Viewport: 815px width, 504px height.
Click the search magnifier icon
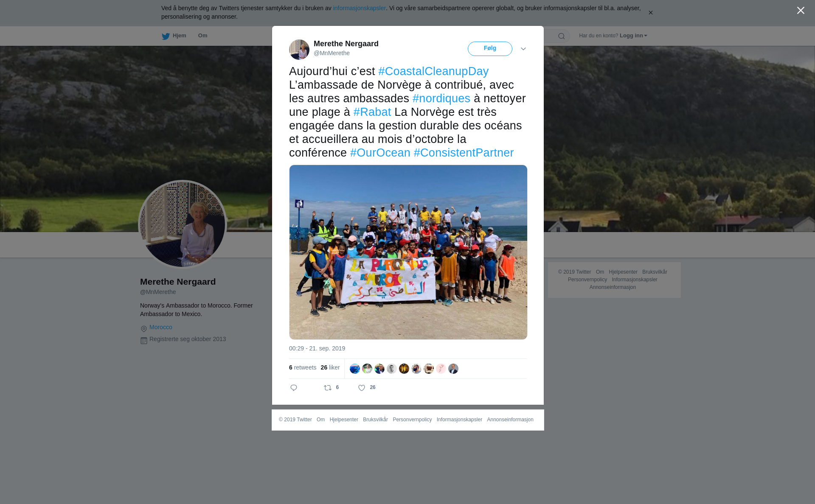click(x=561, y=36)
